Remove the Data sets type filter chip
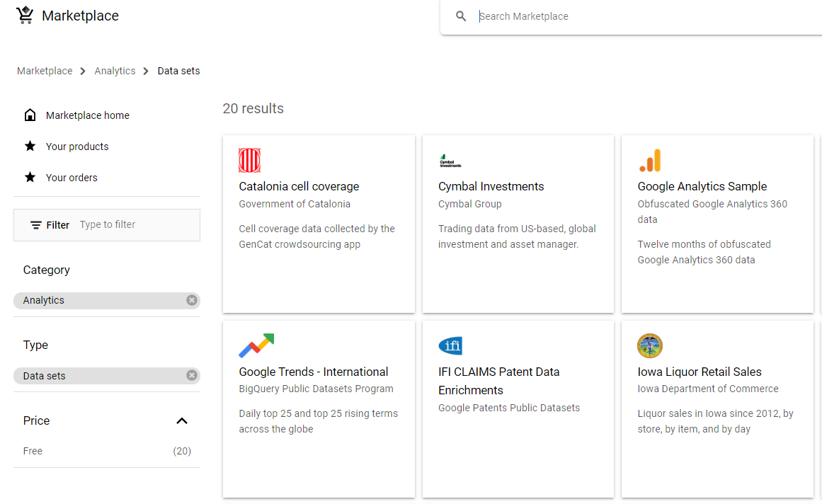The height and width of the screenshot is (504, 822). [191, 375]
